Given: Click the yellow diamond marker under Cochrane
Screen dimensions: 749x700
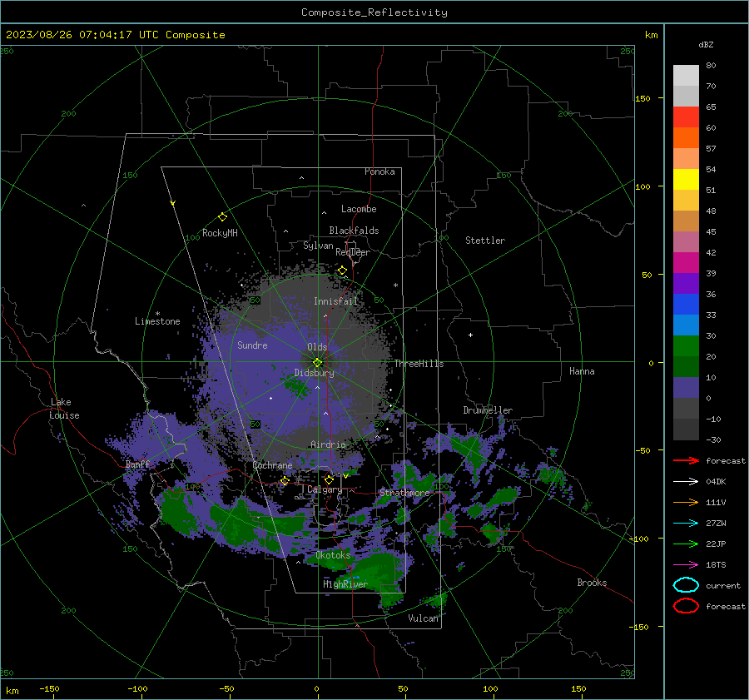Looking at the screenshot, I should [285, 480].
